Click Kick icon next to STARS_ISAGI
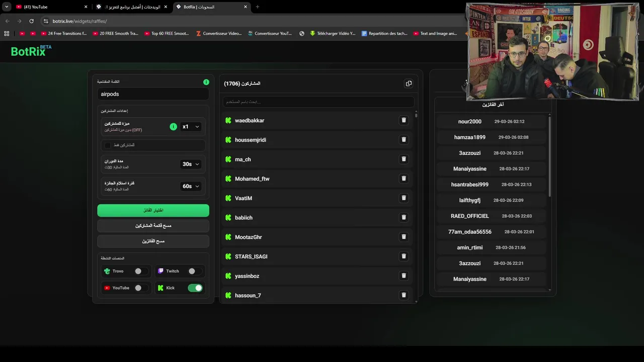This screenshot has height=362, width=644. pos(228,256)
